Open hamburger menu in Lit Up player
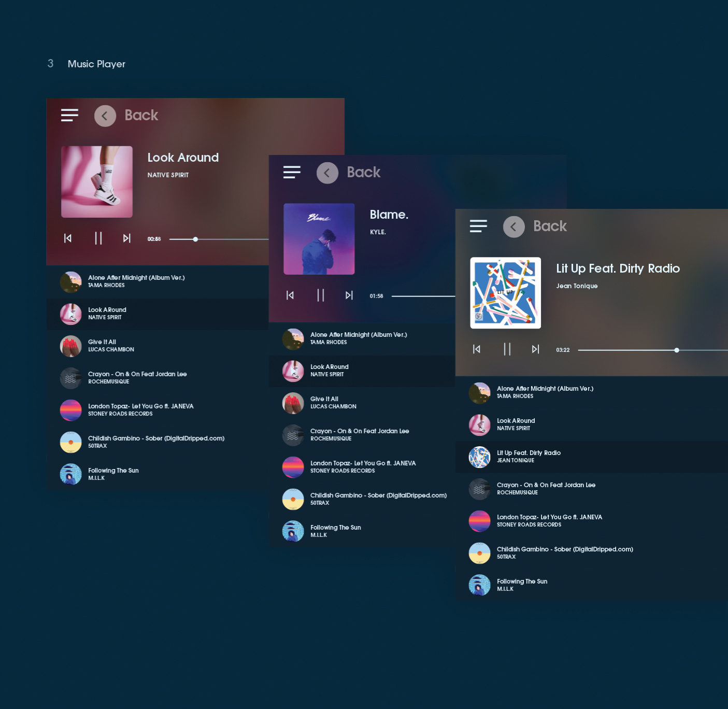This screenshot has width=728, height=709. tap(478, 226)
